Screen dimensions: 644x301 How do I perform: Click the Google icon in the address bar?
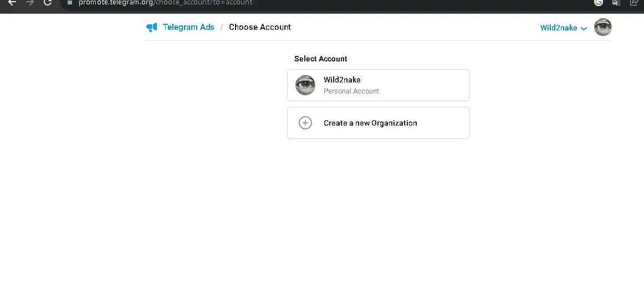pyautogui.click(x=599, y=2)
